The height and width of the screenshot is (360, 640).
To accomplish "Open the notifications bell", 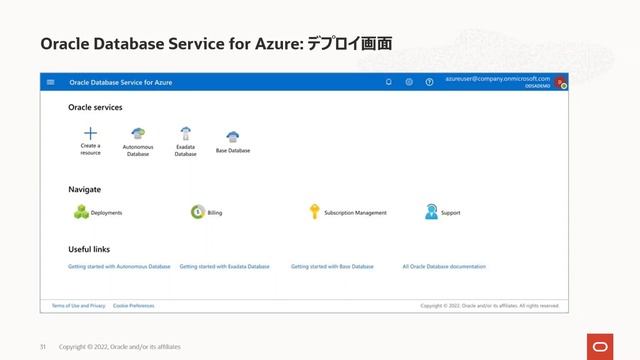I will [x=389, y=82].
